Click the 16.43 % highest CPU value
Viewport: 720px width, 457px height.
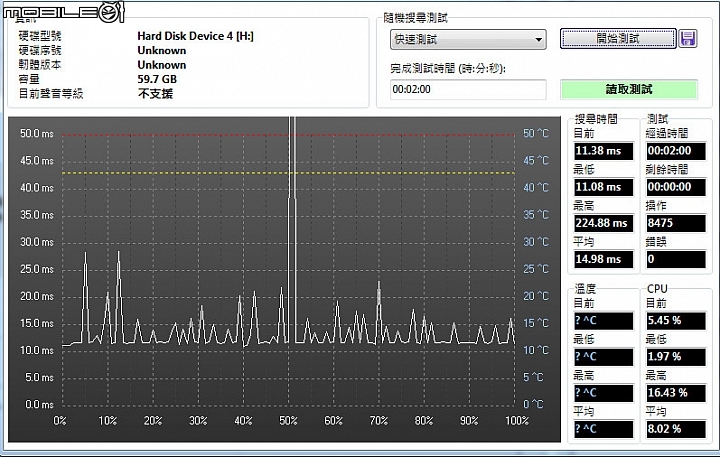[675, 393]
